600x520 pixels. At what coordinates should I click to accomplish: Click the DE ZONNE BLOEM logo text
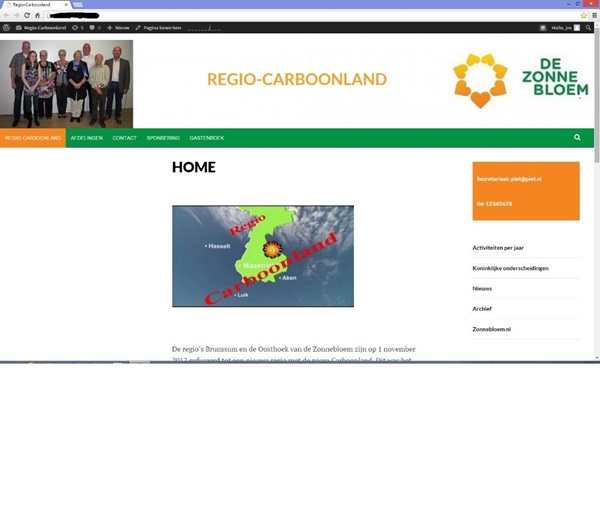555,77
